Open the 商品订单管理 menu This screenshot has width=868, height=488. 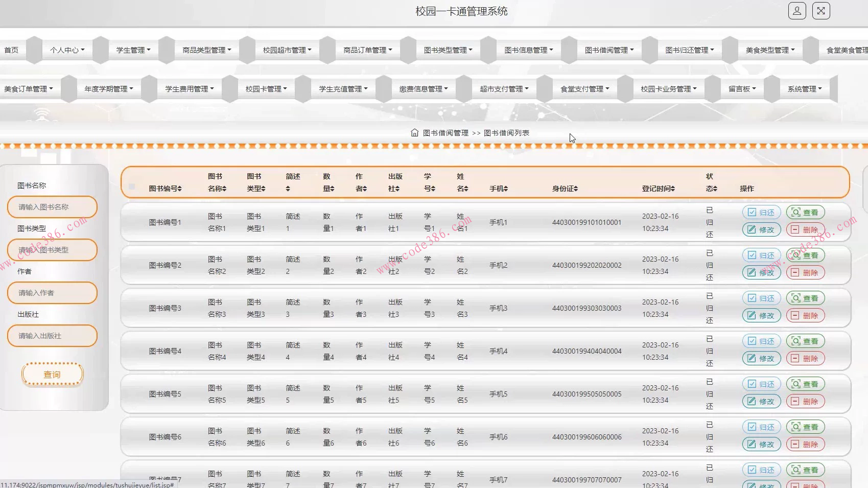click(368, 50)
